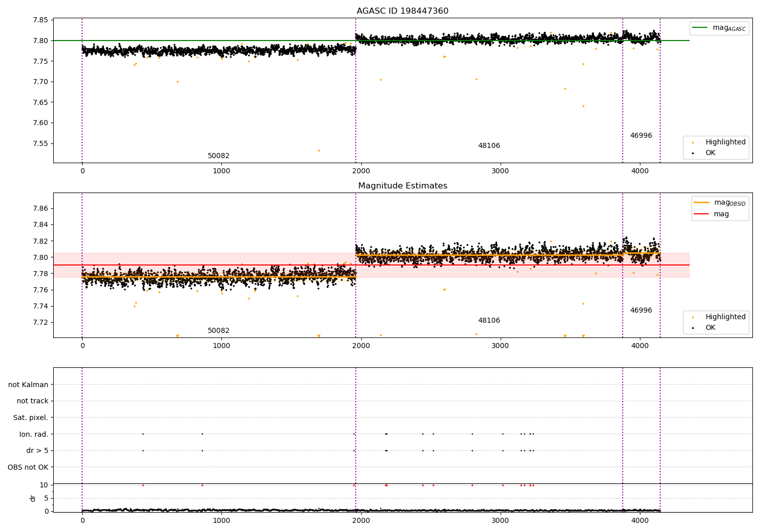The width and height of the screenshot is (760, 532).
Task: Click the "AGASC ID 198447360" plot title
Action: pyautogui.click(x=402, y=11)
